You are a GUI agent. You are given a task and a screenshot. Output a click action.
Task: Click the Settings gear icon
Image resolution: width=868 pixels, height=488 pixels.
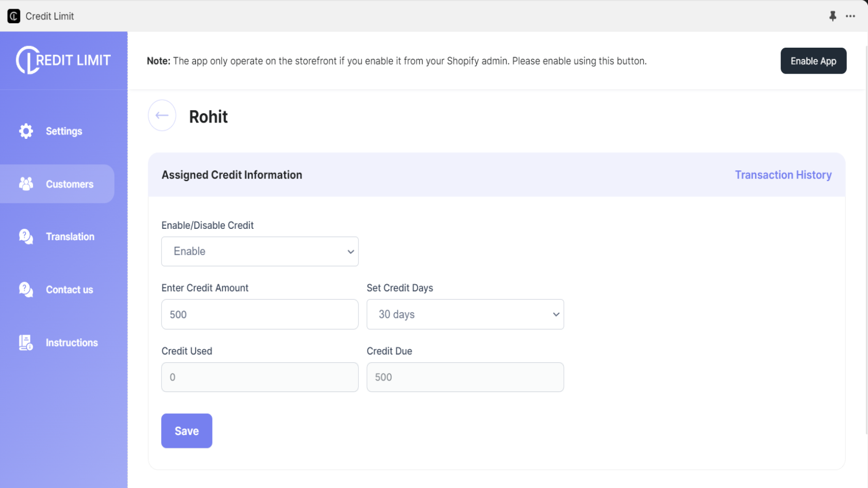pos(26,131)
